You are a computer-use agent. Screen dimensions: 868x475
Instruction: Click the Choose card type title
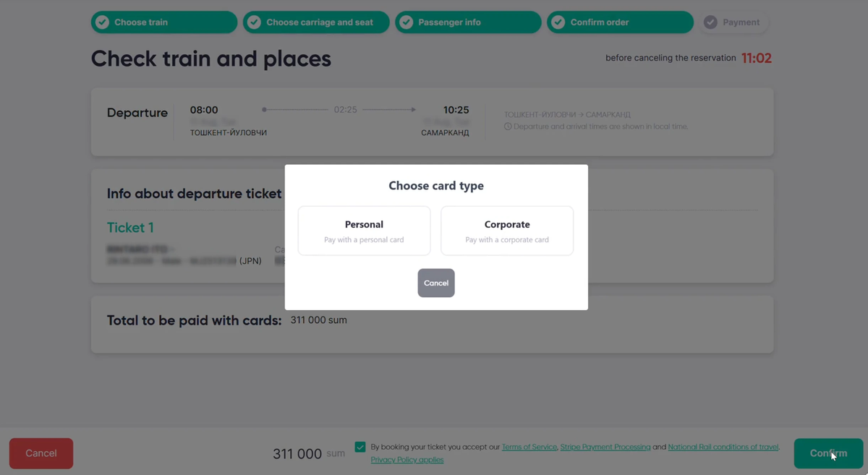coord(436,186)
